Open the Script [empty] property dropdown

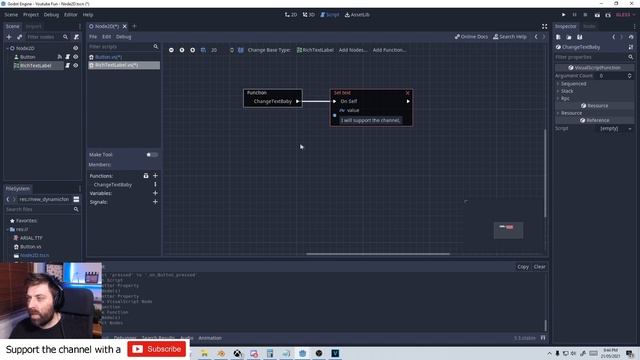click(x=615, y=129)
